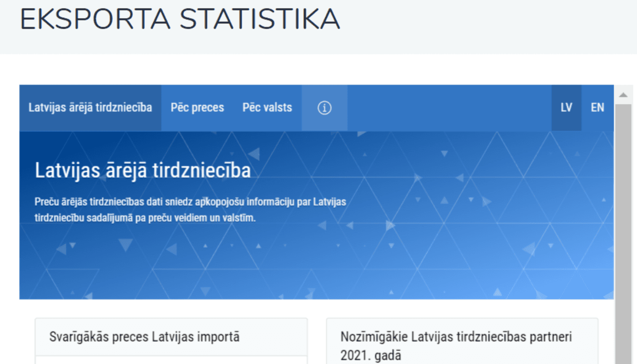Viewport: 637px width, 364px height.
Task: Click the scrollbar up arrow
Action: pos(622,94)
